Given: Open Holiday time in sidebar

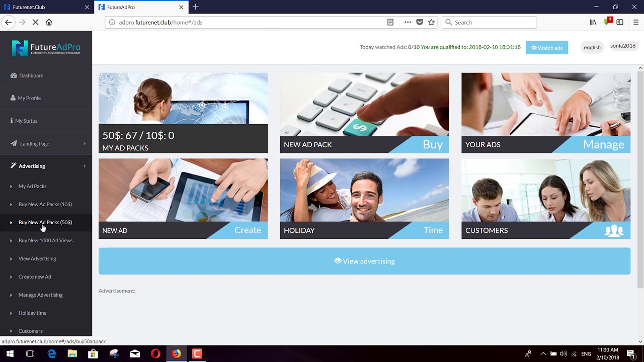Looking at the screenshot, I should 32,313.
